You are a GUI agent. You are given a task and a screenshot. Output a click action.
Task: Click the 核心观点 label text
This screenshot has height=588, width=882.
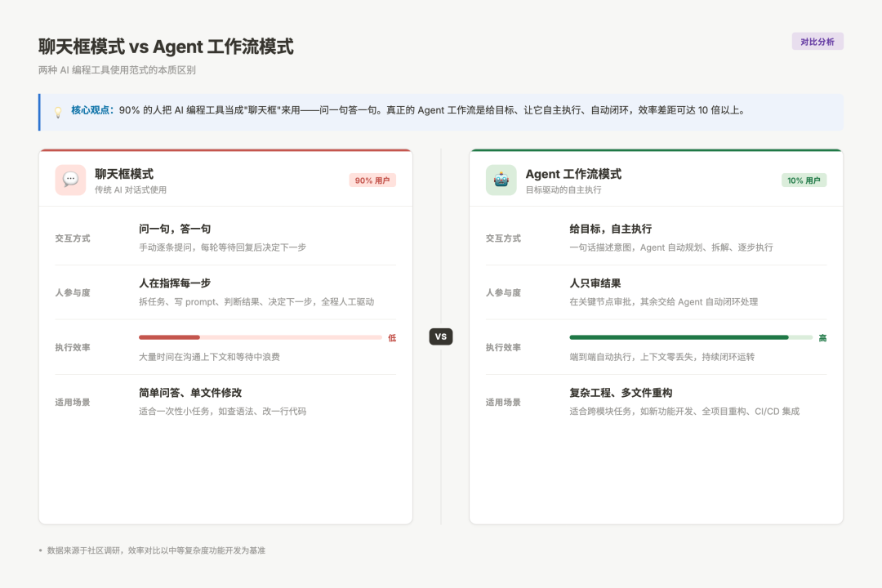[92, 110]
